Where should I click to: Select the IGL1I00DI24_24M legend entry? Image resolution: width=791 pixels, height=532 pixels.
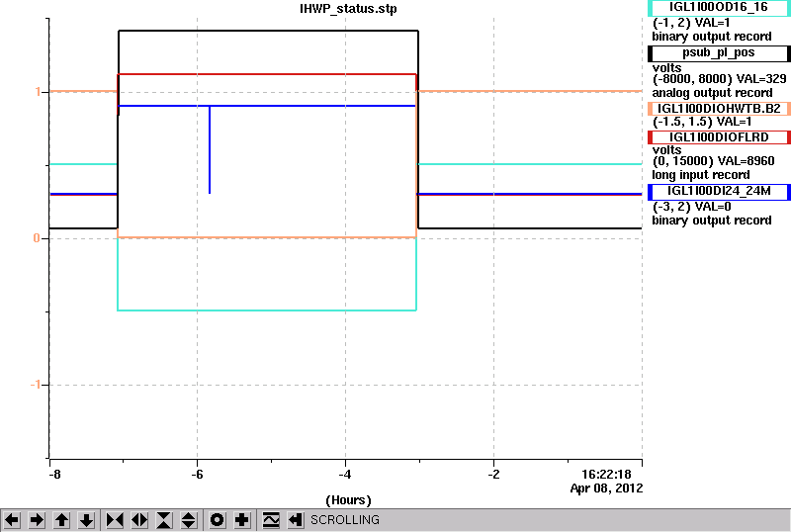[x=719, y=192]
